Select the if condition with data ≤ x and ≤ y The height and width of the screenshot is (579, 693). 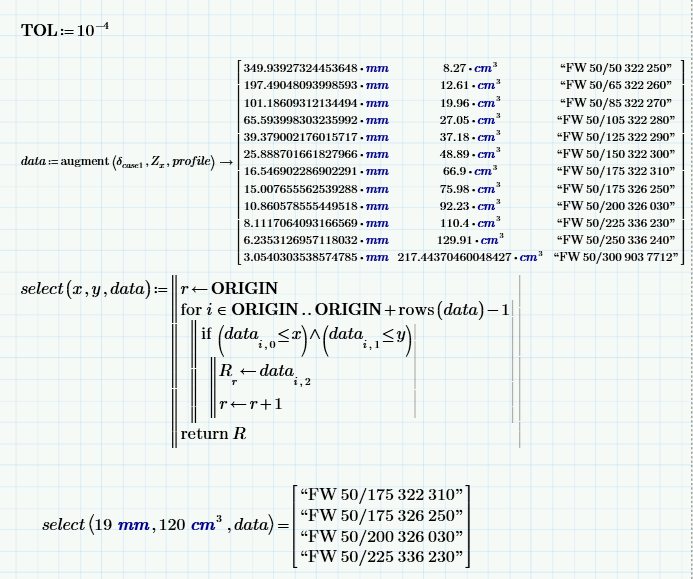pos(306,339)
